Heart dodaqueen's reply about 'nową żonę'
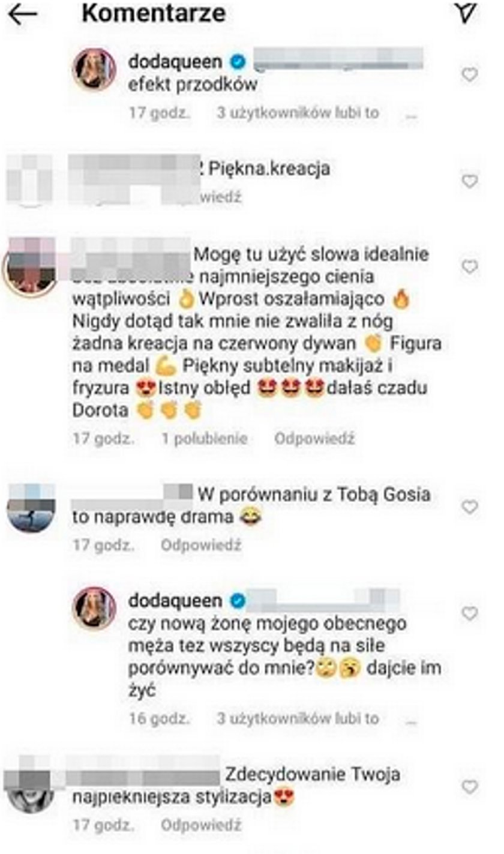This screenshot has width=504, height=854. click(x=469, y=613)
